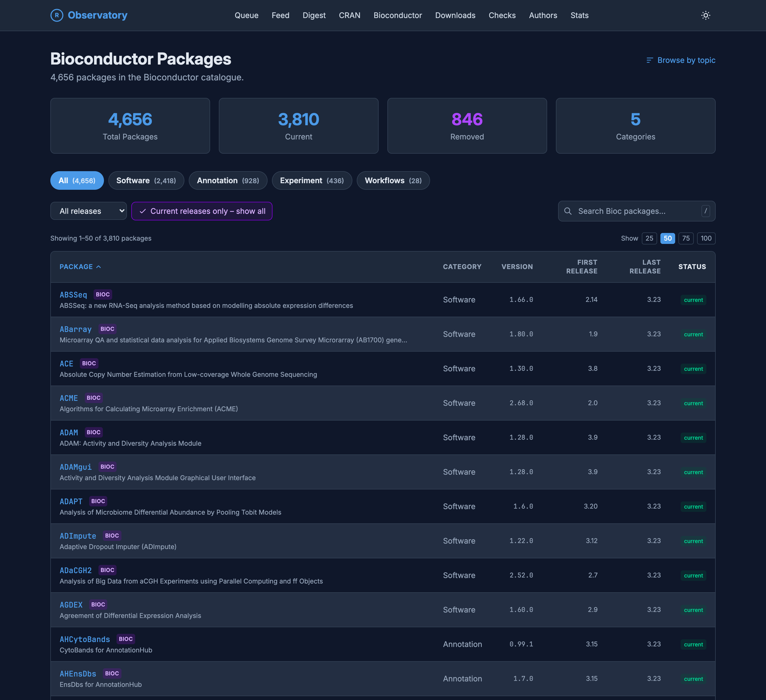Click the 4,656 Total Packages card
The height and width of the screenshot is (700, 766).
point(130,126)
